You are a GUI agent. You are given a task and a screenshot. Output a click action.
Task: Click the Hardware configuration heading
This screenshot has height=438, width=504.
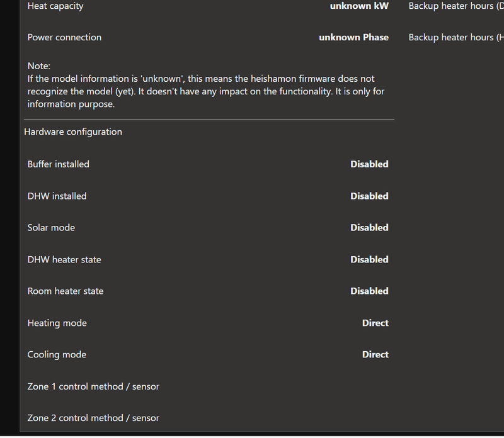(x=73, y=132)
